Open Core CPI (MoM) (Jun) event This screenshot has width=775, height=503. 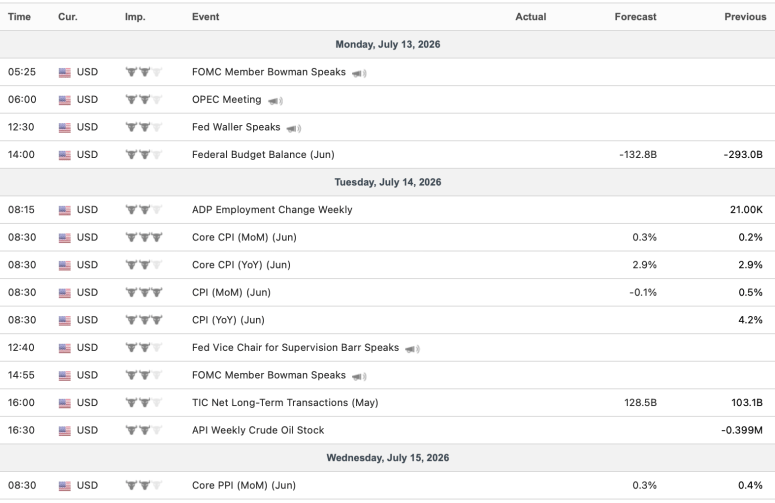tap(244, 238)
